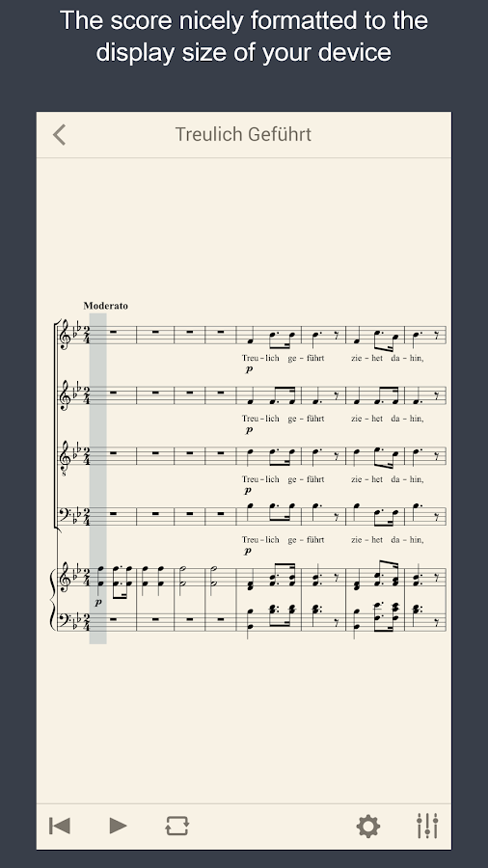Click the grey playback cursor bar
Screen dimensions: 488x868
(98, 477)
